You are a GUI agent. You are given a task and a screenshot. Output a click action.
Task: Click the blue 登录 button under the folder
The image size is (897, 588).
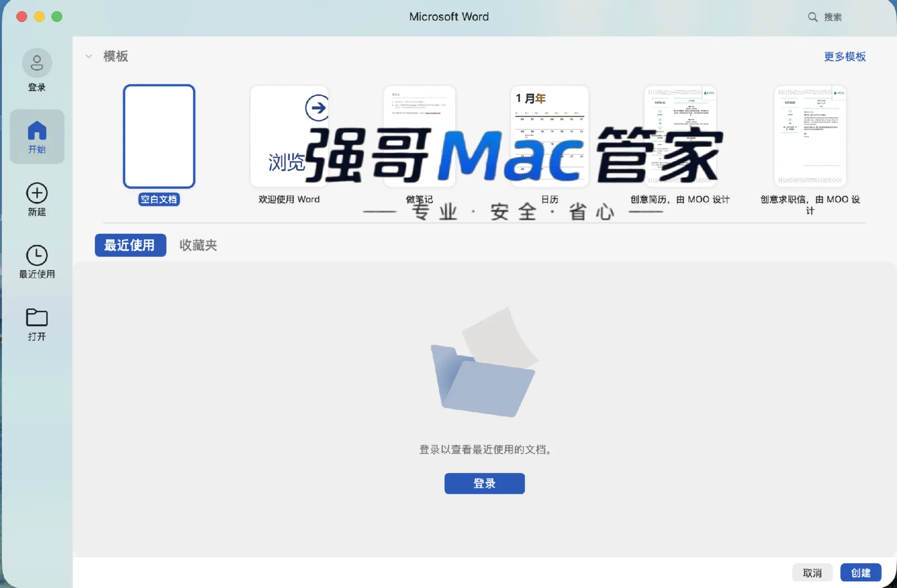[x=484, y=483]
